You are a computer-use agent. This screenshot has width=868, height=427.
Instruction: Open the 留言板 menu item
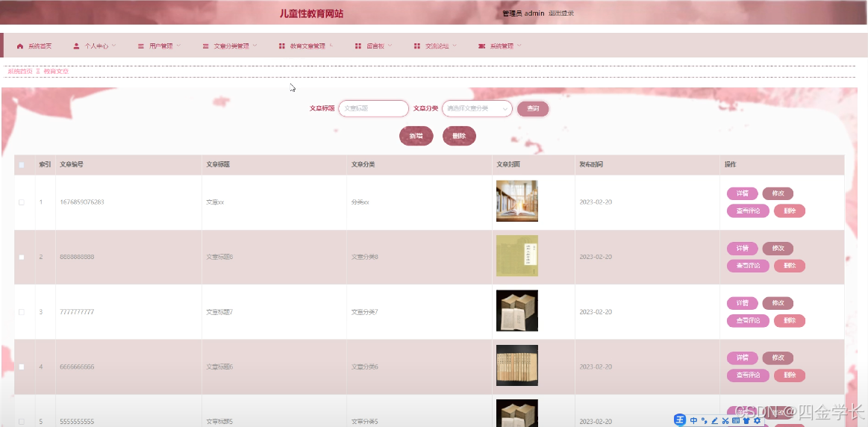tap(374, 46)
